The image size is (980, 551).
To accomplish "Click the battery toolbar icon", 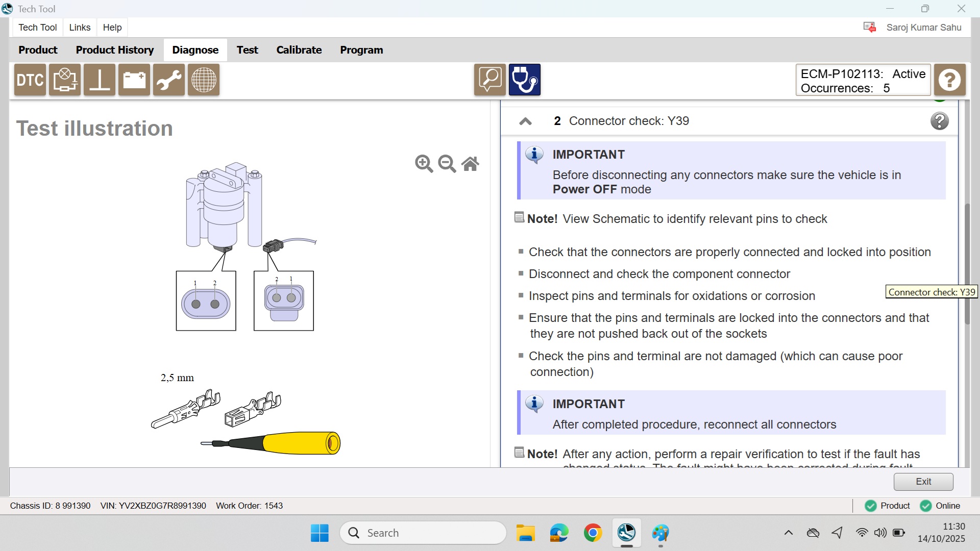I will point(134,80).
